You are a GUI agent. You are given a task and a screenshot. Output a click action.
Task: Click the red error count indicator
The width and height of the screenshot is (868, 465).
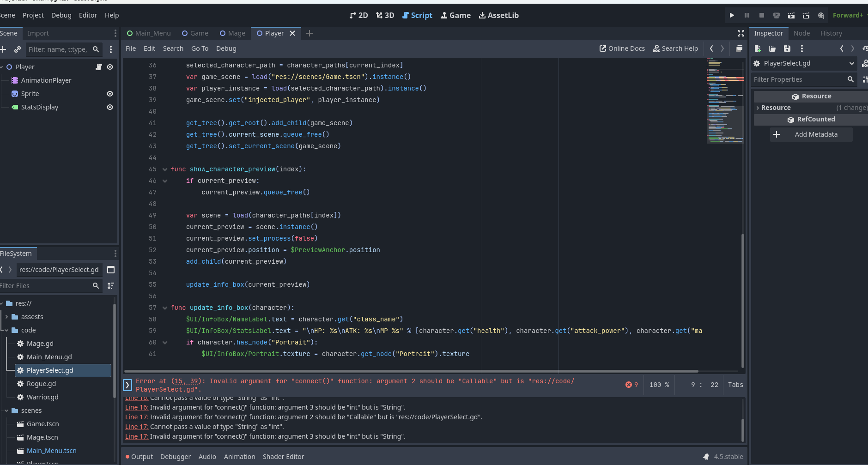[631, 385]
